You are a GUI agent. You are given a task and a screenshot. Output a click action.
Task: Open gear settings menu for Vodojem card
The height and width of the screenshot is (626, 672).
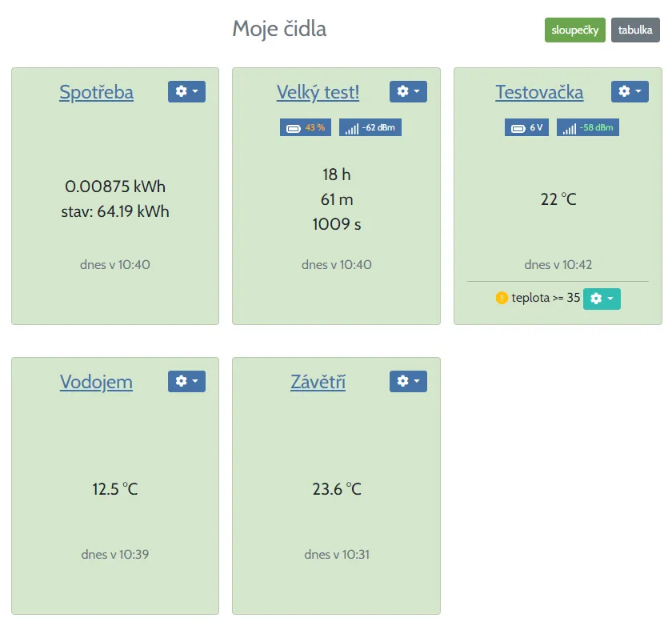(186, 381)
